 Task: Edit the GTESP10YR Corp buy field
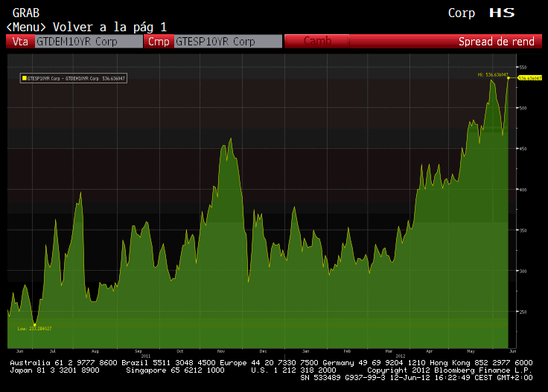[228, 42]
